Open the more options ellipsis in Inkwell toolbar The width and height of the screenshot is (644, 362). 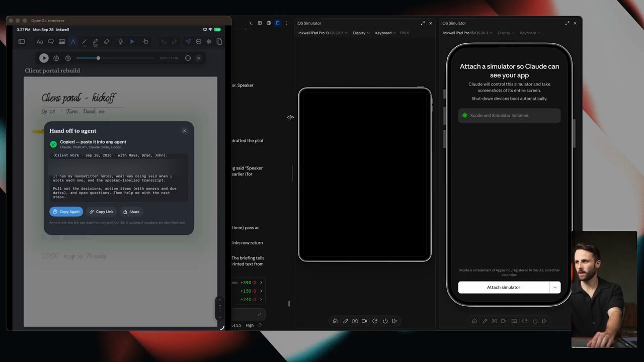(x=198, y=42)
